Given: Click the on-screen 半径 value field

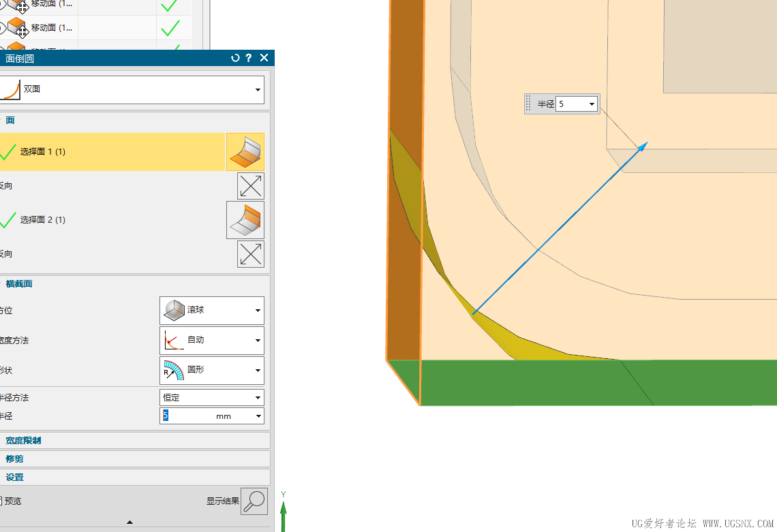Looking at the screenshot, I should (577, 104).
